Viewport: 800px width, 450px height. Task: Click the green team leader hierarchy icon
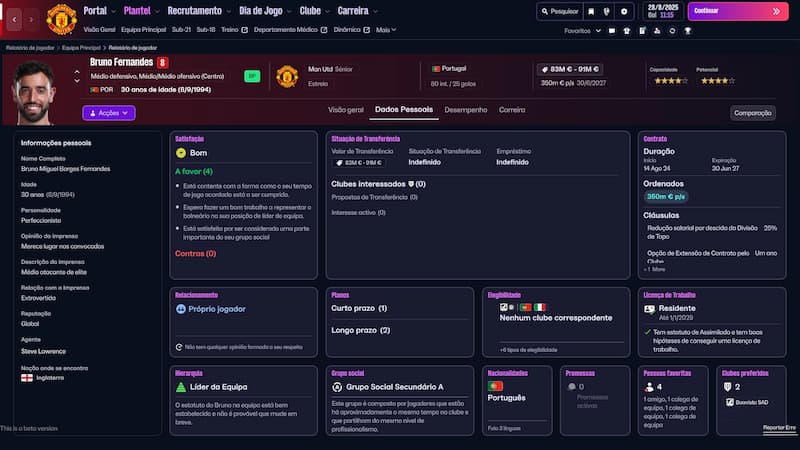coord(181,385)
